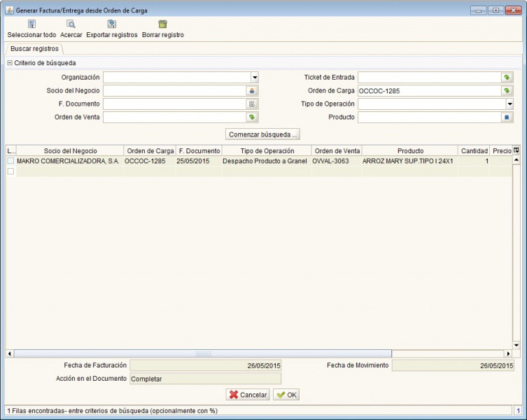Open the Tipo de Operación dropdown
This screenshot has width=527, height=420.
click(510, 104)
